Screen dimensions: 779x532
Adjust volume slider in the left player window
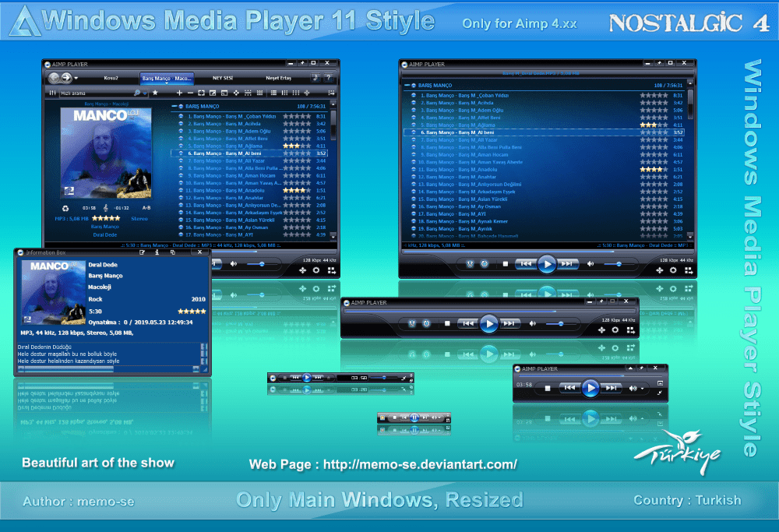tap(260, 264)
